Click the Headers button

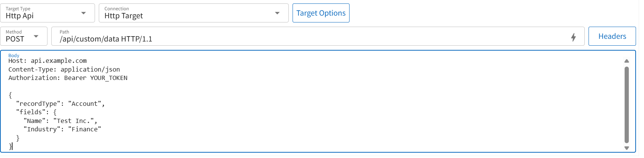pyautogui.click(x=612, y=36)
